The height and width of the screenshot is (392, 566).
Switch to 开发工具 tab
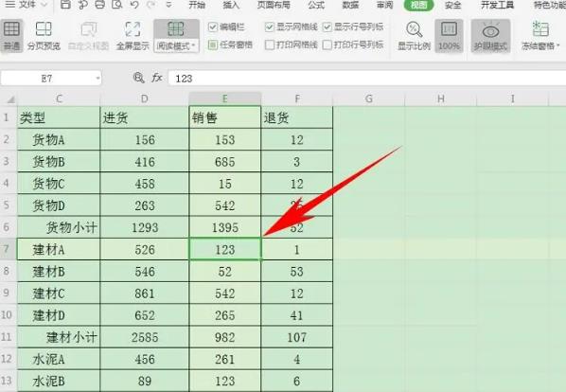click(x=497, y=5)
